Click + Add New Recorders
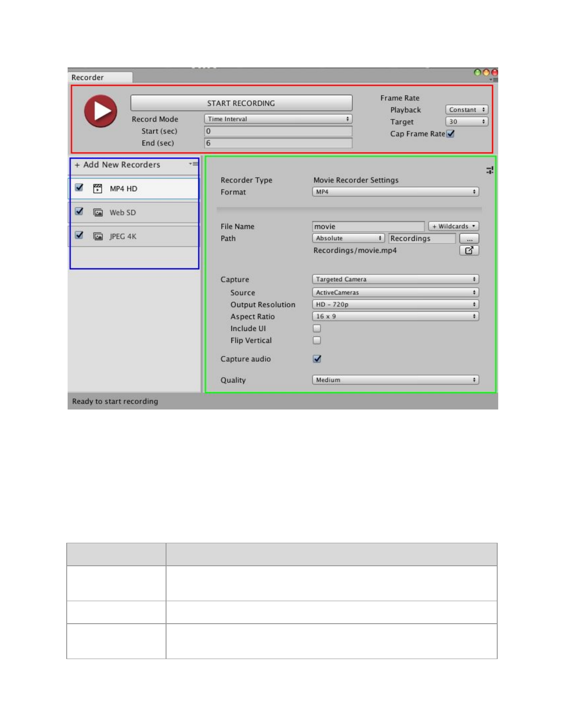 click(118, 165)
